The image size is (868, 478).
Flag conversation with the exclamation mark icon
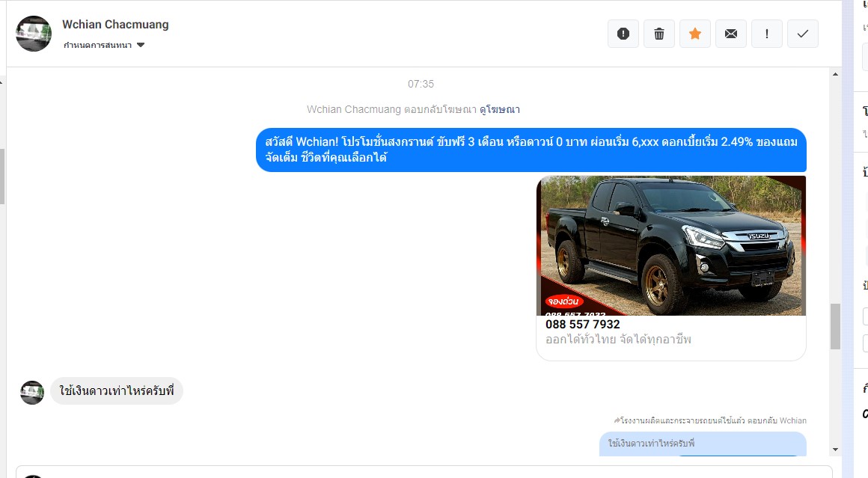coord(767,34)
